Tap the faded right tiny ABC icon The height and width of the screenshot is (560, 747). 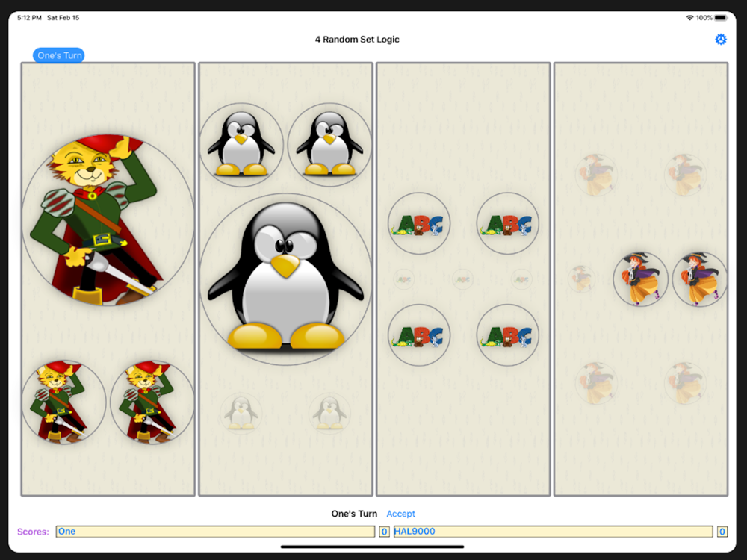point(522,279)
